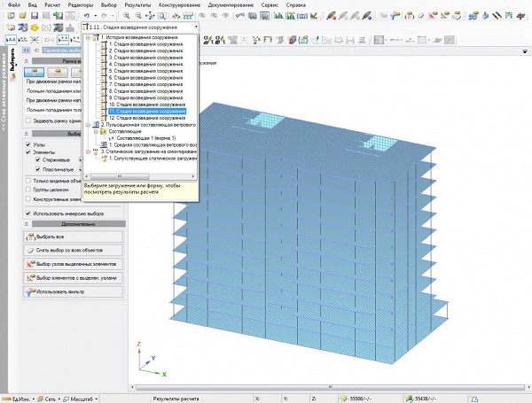The image size is (532, 403).
Task: Click the tree list scrollbar right arrow
Action: click(193, 176)
